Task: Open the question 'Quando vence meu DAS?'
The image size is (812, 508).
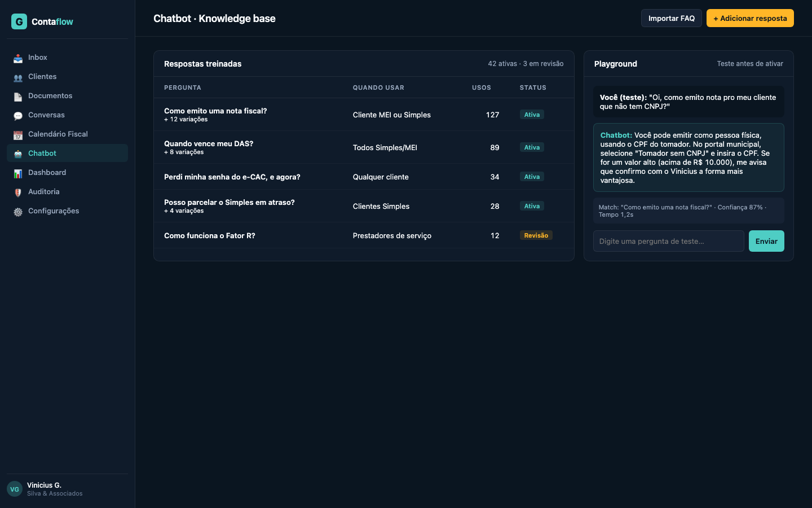Action: click(x=209, y=143)
